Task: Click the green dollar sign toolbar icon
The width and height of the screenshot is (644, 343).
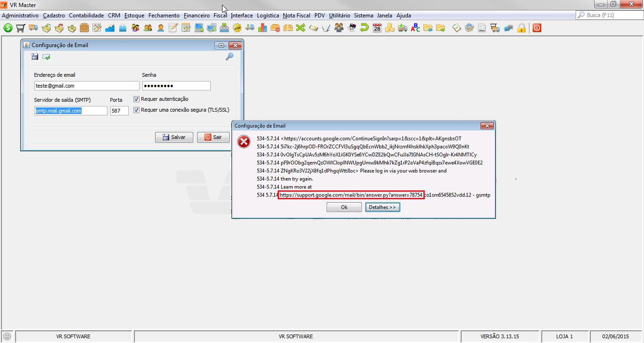Action: 8,28
